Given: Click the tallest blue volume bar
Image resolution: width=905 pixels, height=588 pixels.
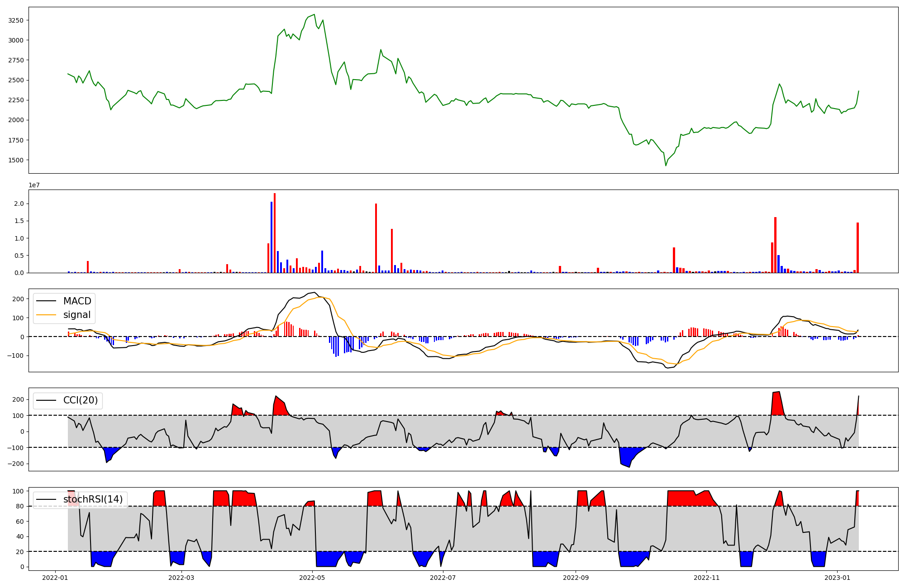Looking at the screenshot, I should point(271,237).
